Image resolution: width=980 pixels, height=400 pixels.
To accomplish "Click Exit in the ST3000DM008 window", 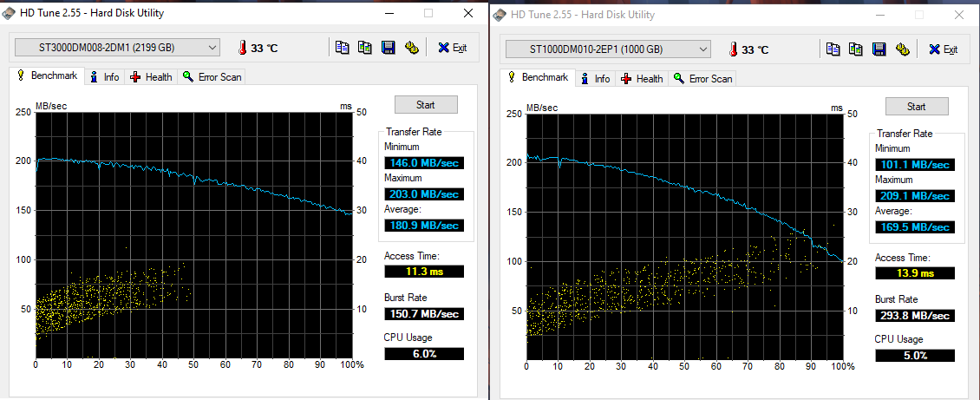I will [x=452, y=48].
